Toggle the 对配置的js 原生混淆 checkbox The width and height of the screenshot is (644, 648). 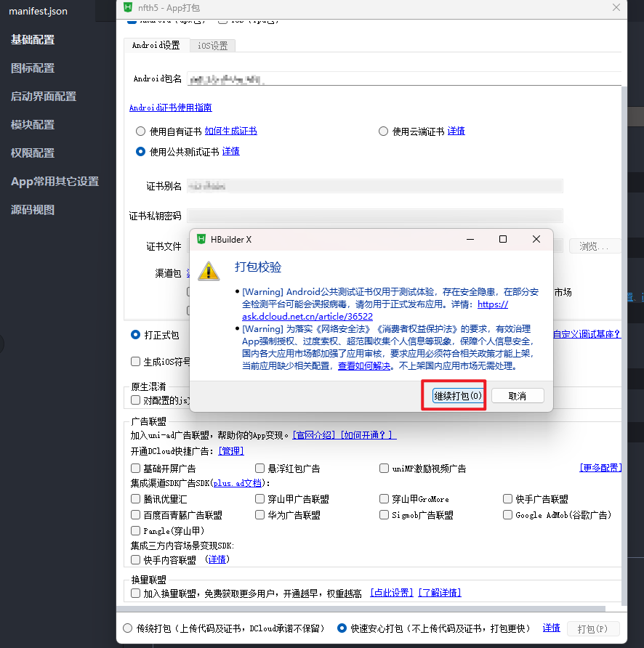coord(136,400)
